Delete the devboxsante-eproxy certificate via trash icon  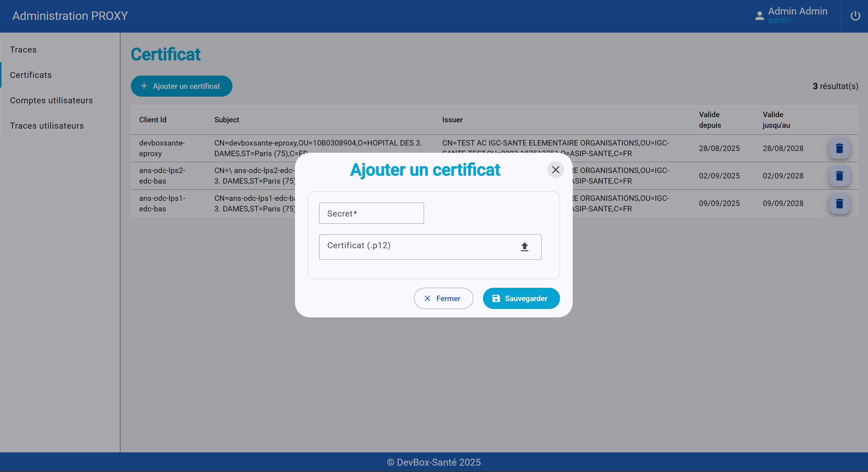point(839,148)
